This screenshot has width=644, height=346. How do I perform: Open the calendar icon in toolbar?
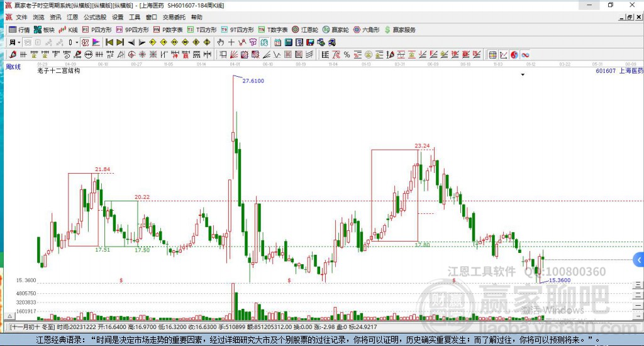[277, 42]
